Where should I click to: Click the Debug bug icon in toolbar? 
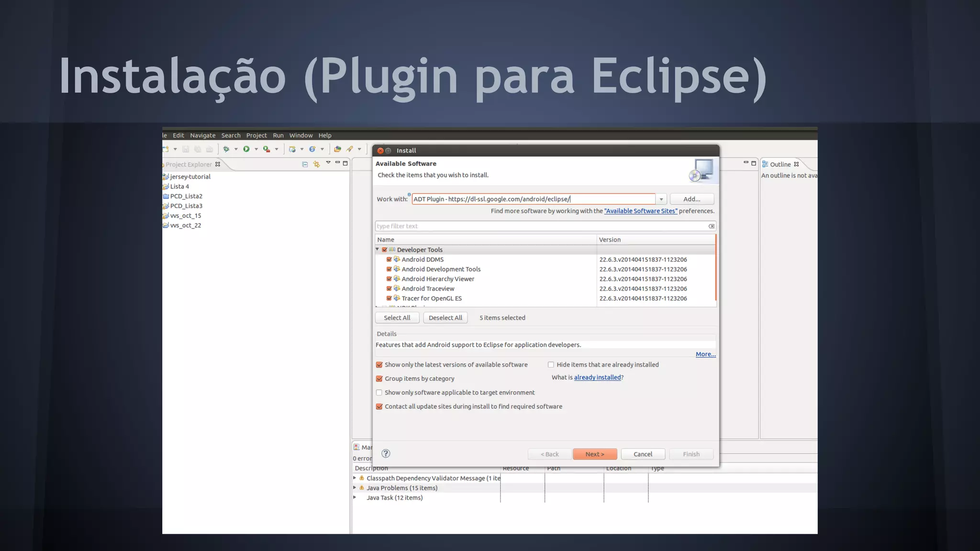pos(226,149)
